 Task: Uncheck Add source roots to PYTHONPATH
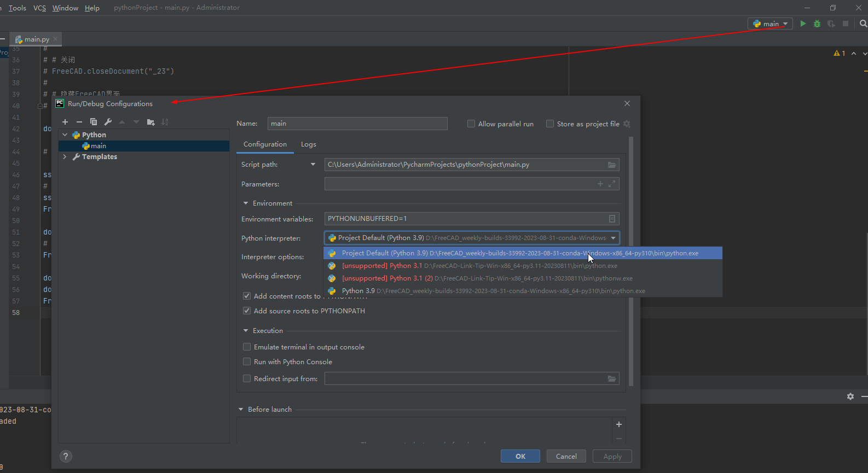point(247,311)
